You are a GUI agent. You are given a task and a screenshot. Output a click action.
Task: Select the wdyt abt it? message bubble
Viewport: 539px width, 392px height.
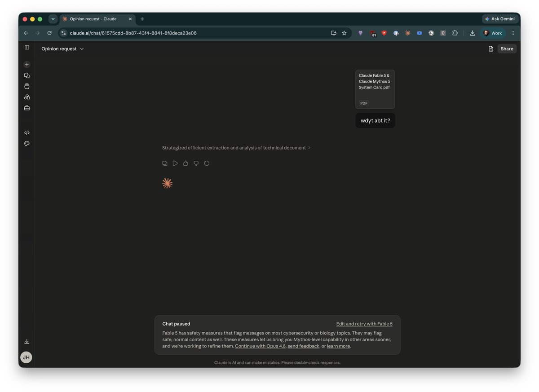[x=375, y=120]
